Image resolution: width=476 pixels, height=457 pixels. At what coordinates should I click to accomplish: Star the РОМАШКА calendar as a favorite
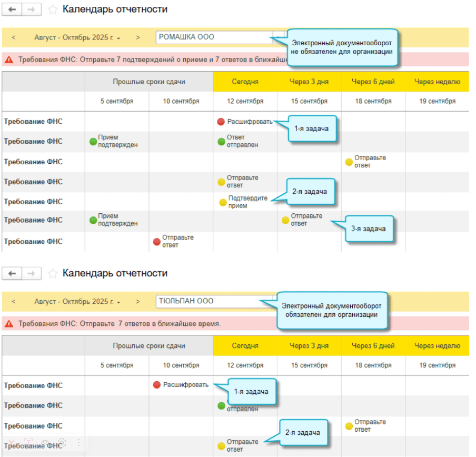tap(53, 9)
